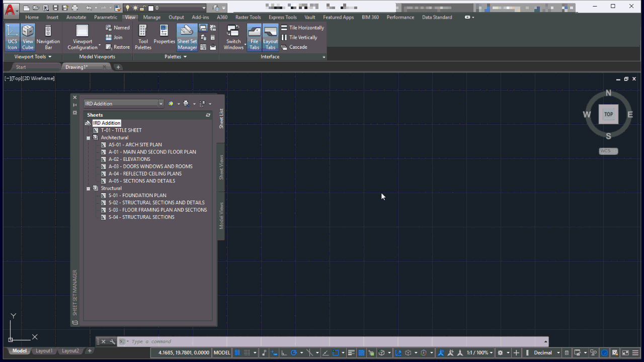Click the Properties palette icon
Viewport: 644px width, 362px height.
point(164,36)
